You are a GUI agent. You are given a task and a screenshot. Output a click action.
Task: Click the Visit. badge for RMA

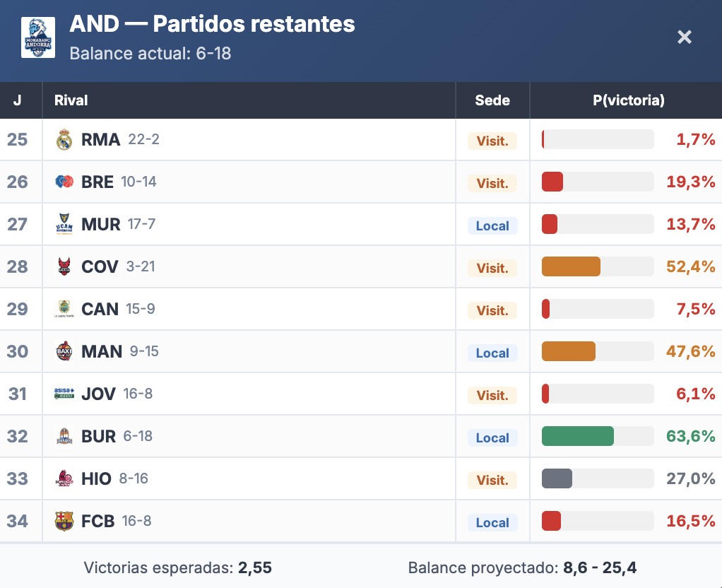tap(492, 141)
